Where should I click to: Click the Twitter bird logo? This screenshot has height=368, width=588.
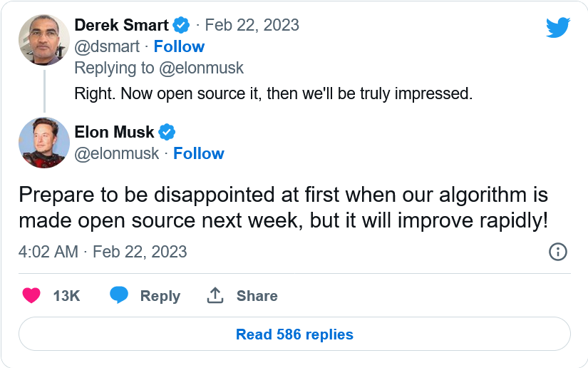click(x=557, y=28)
